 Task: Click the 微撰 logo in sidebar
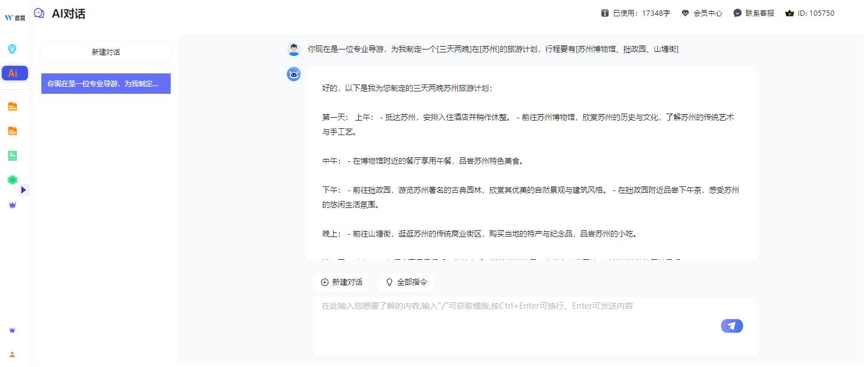click(x=15, y=17)
